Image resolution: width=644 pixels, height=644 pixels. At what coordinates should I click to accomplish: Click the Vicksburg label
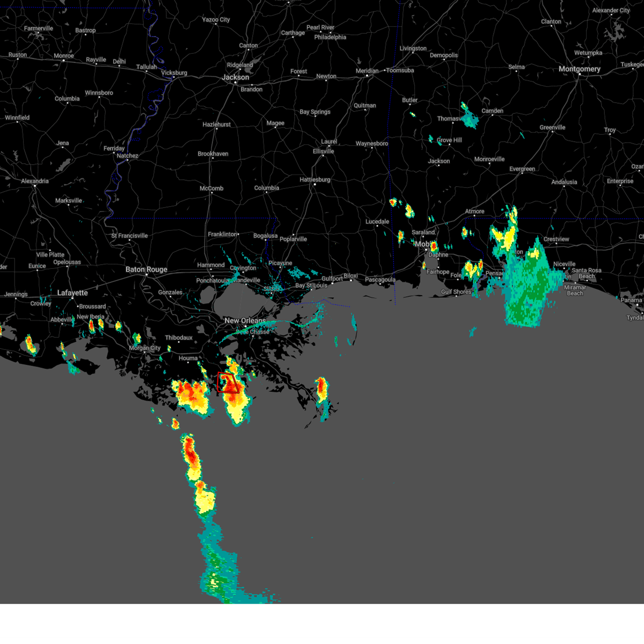pyautogui.click(x=175, y=72)
